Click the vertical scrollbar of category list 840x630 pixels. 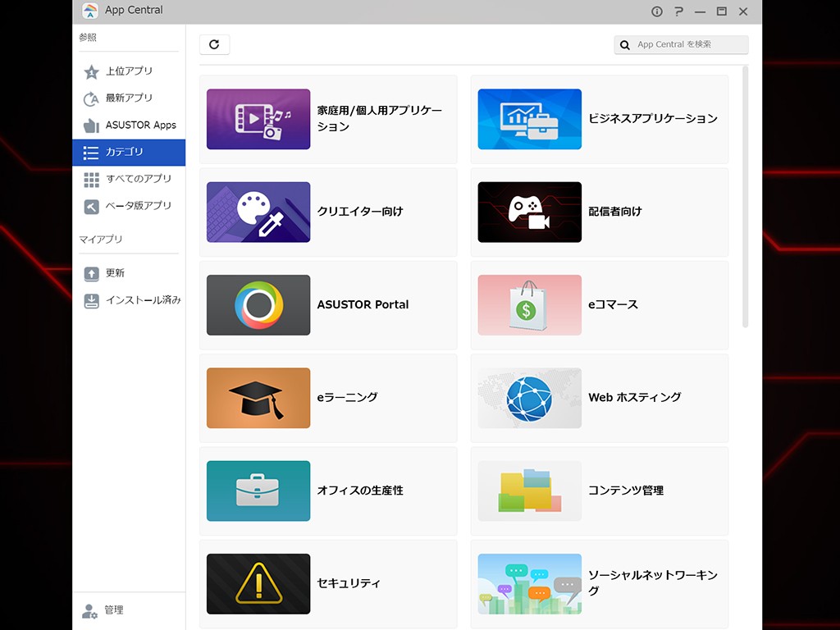pos(746,197)
